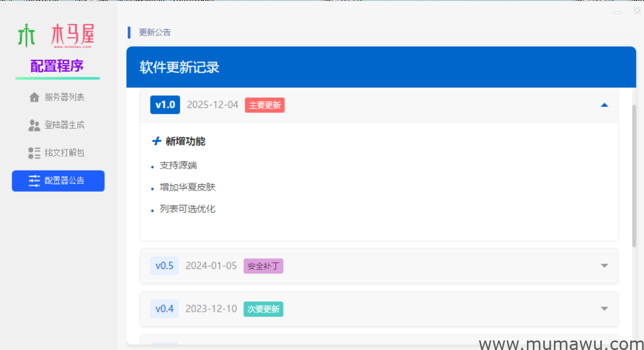Screen dimensions: 644x350
Task: Click the blue v1.0 version badge
Action: pyautogui.click(x=165, y=105)
